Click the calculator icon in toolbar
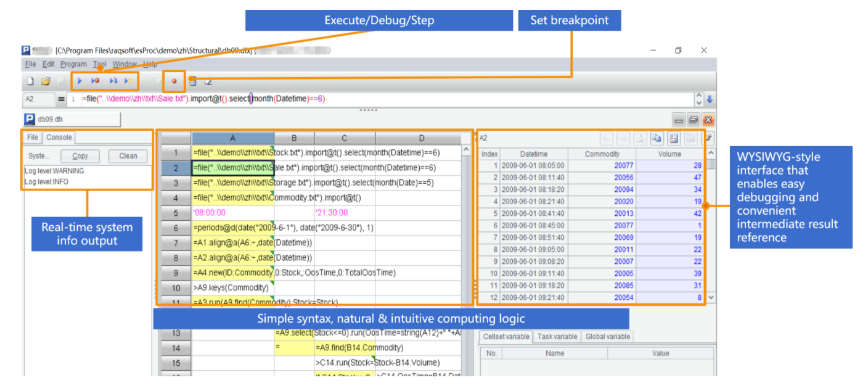 [192, 81]
